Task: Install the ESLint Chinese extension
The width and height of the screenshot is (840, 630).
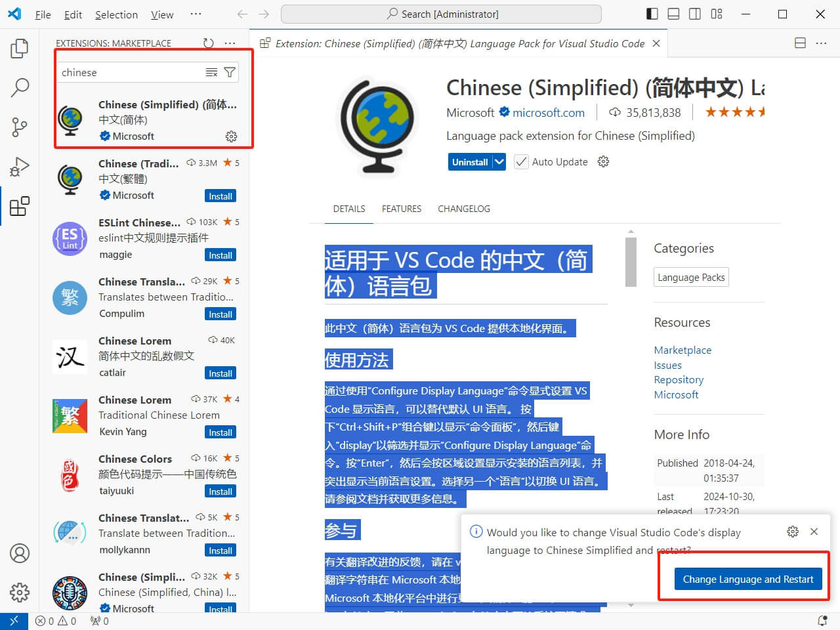Action: (x=220, y=255)
